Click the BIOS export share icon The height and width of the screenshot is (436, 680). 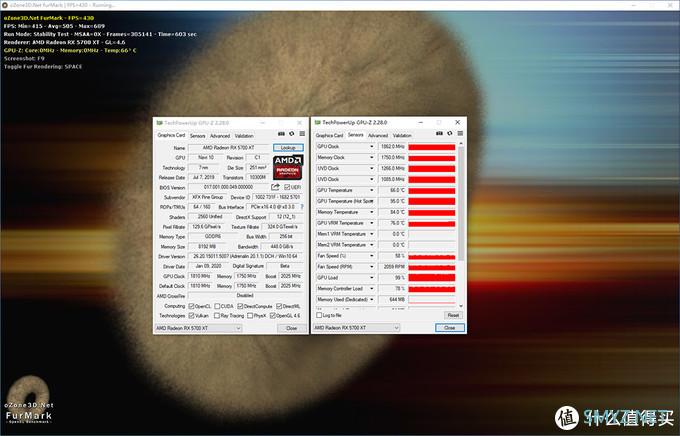[275, 187]
